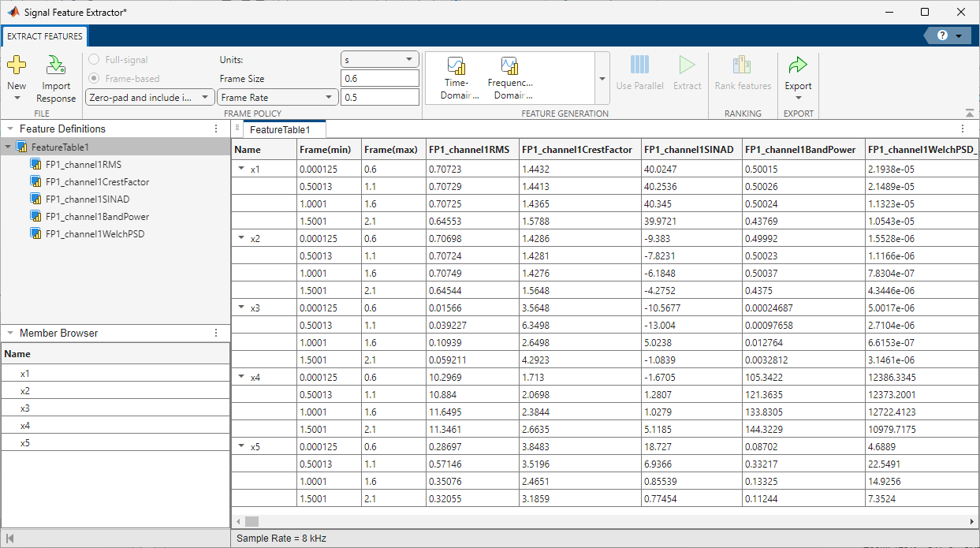Image resolution: width=980 pixels, height=548 pixels.
Task: Select the EXTRACT FEATURES ribbon tab
Action: pyautogui.click(x=45, y=36)
